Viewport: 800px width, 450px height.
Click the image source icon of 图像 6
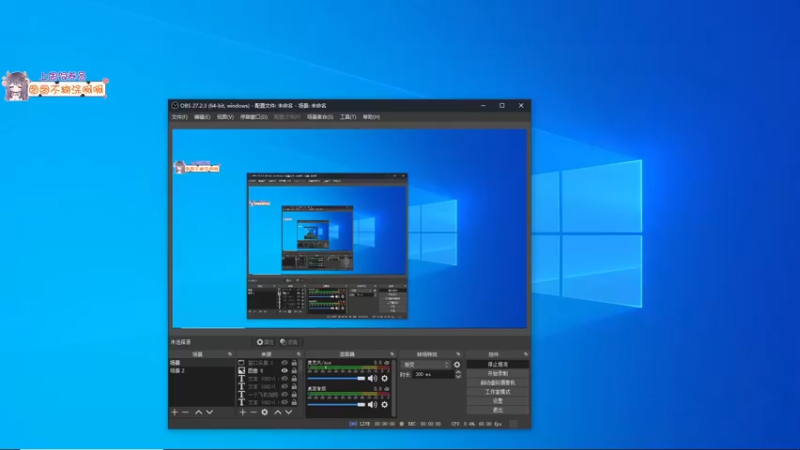(x=241, y=370)
